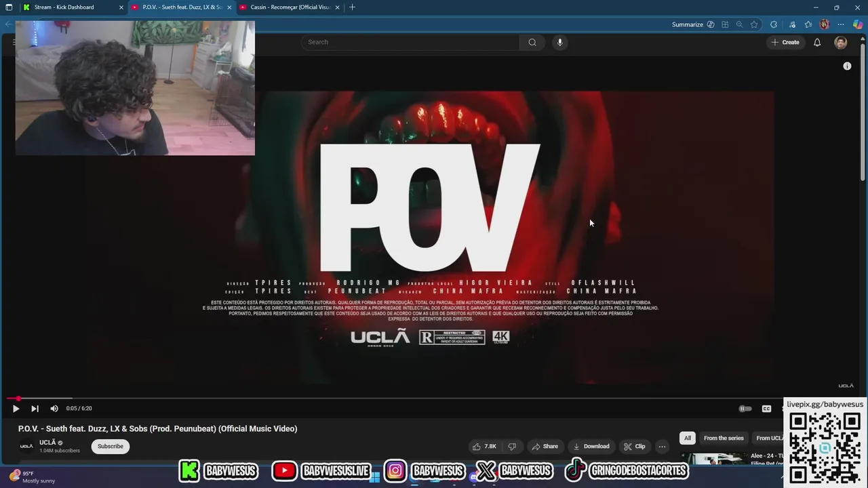
Task: Close the Kick Dashboard tab
Action: coord(121,7)
